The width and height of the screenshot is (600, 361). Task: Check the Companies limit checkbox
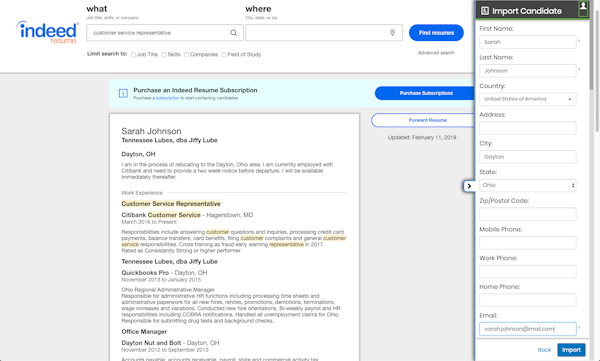click(x=186, y=55)
